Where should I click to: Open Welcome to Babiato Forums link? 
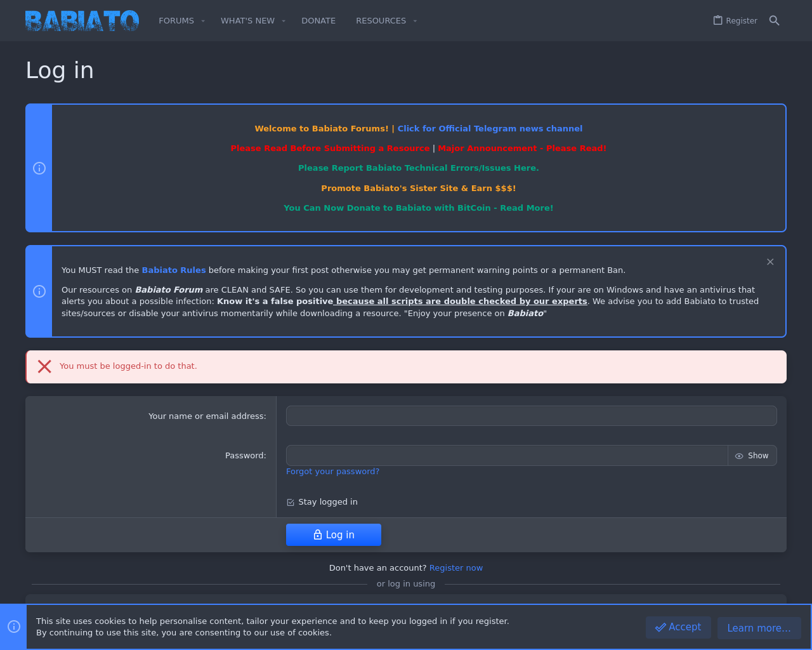pos(322,129)
